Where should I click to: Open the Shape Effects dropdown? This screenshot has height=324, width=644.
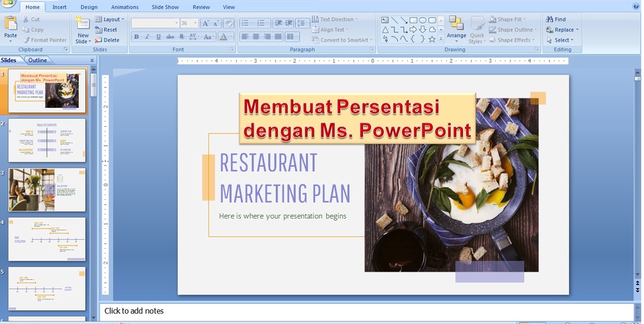[512, 40]
